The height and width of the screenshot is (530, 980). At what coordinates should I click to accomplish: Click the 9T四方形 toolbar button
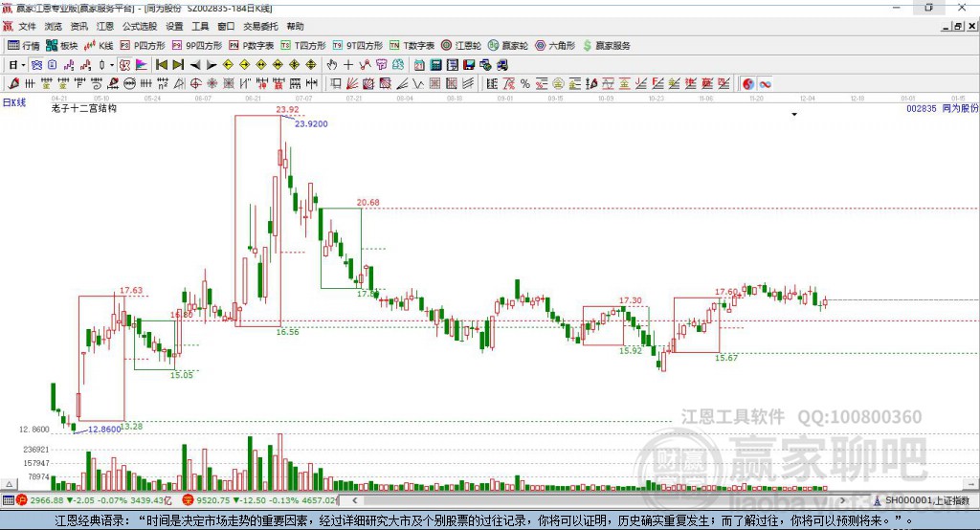[x=358, y=46]
